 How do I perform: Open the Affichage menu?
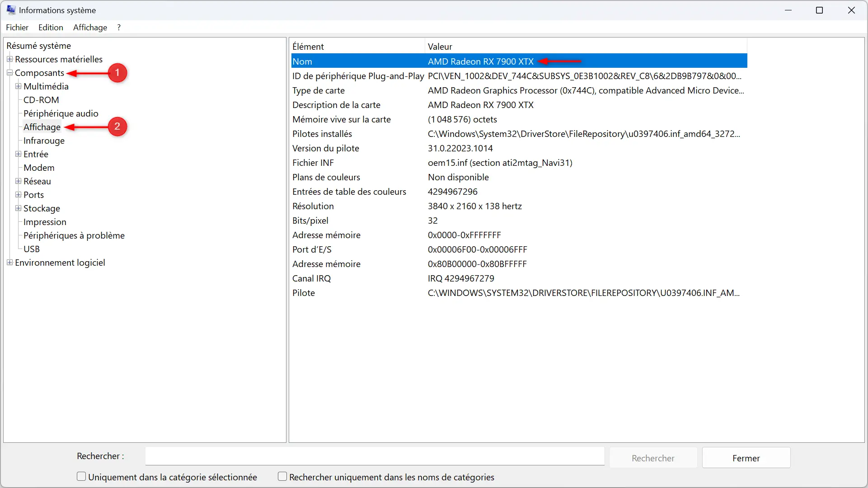(90, 28)
